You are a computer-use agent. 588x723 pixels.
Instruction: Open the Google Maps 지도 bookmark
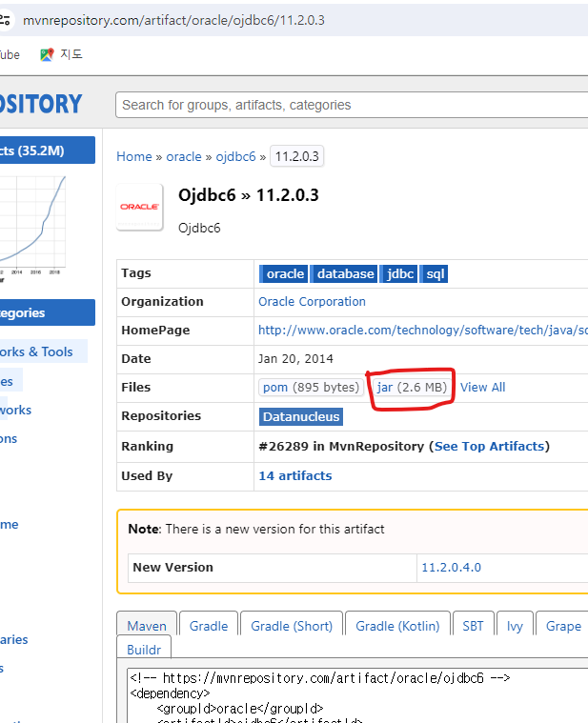click(x=61, y=54)
